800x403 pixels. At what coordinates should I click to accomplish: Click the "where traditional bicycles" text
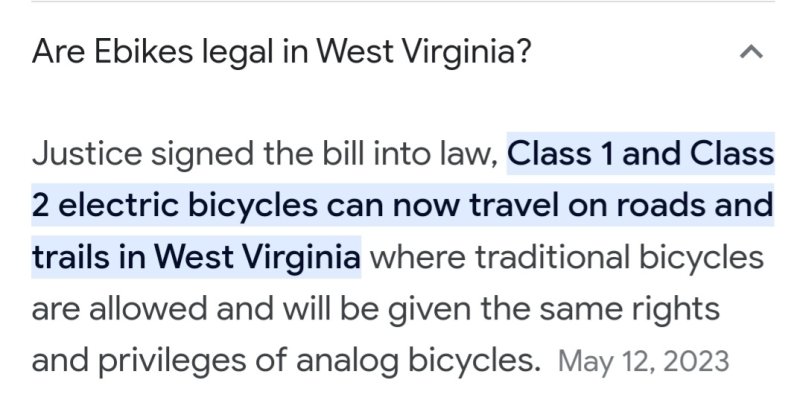[x=568, y=259]
